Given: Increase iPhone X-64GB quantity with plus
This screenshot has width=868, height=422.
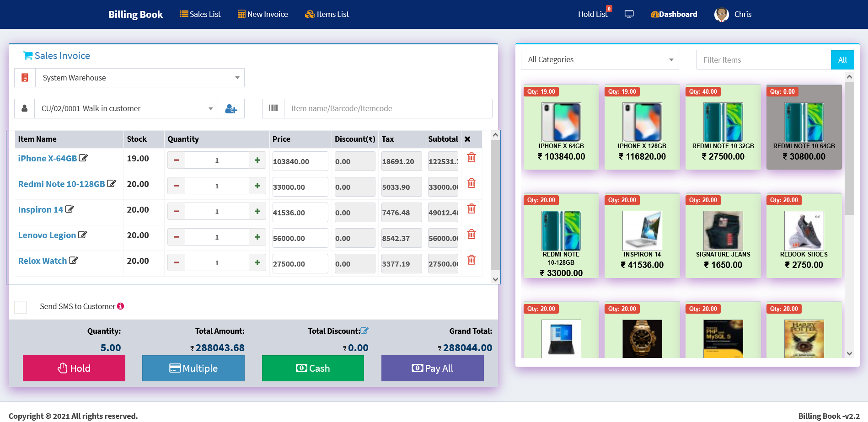Looking at the screenshot, I should (x=257, y=160).
